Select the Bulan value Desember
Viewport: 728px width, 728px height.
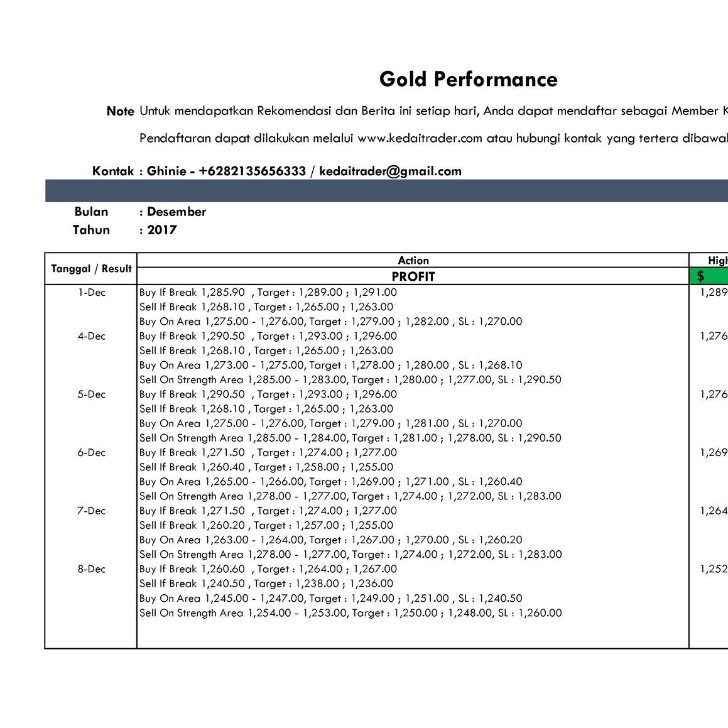(x=177, y=212)
